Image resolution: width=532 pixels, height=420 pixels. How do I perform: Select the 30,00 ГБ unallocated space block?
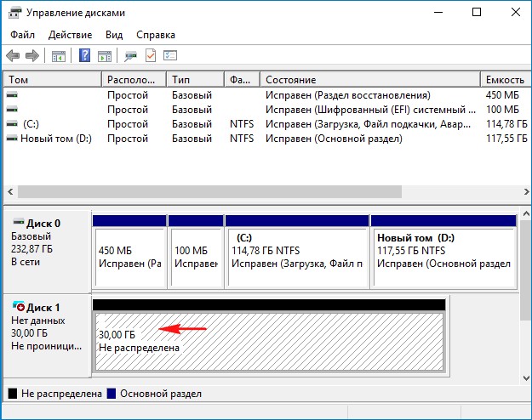click(269, 335)
